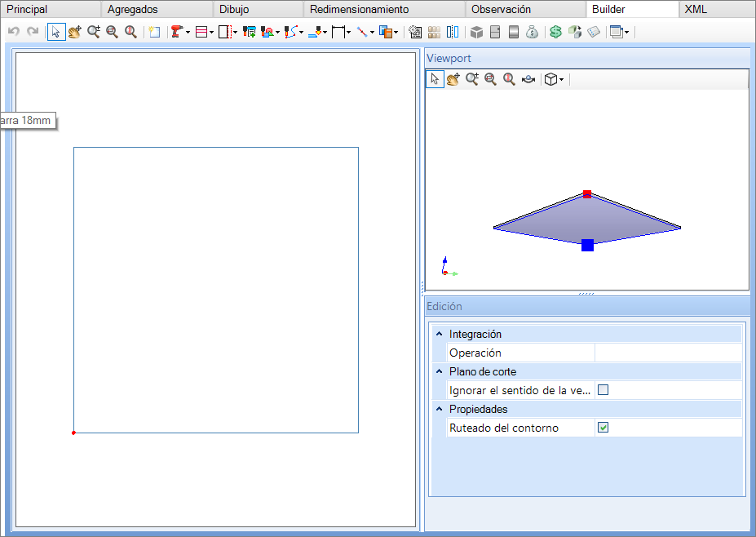Click the green dollar sign icon
Image resolution: width=756 pixels, height=537 pixels.
point(556,32)
